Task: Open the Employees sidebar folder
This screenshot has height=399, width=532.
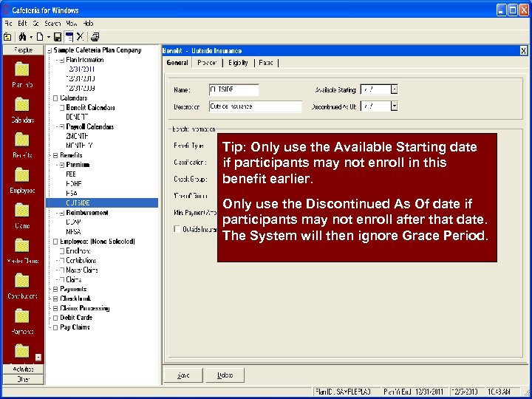Action: 22,180
